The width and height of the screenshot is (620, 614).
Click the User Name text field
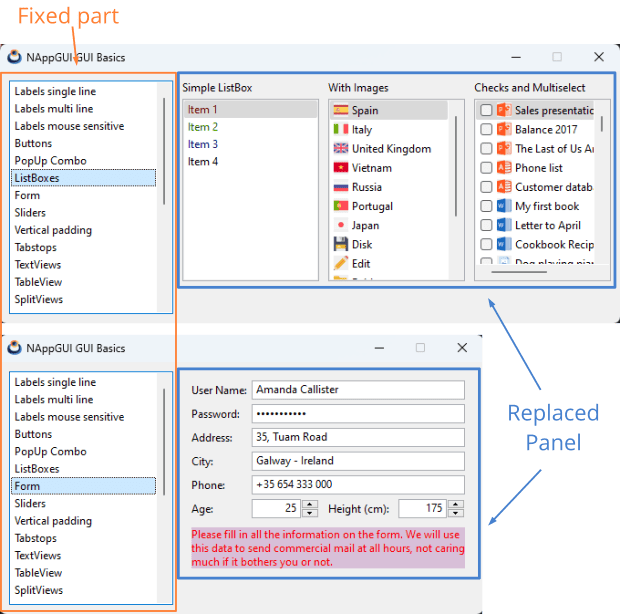point(357,390)
